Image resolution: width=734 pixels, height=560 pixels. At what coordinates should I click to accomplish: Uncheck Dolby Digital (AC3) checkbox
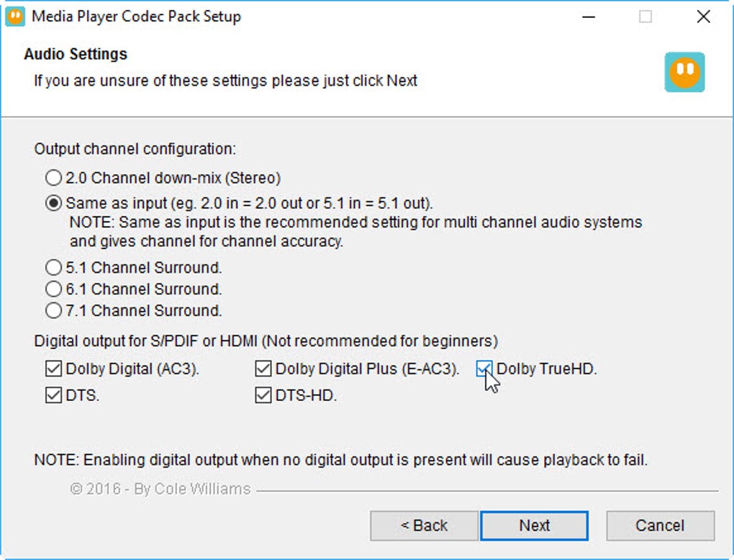pyautogui.click(x=53, y=369)
